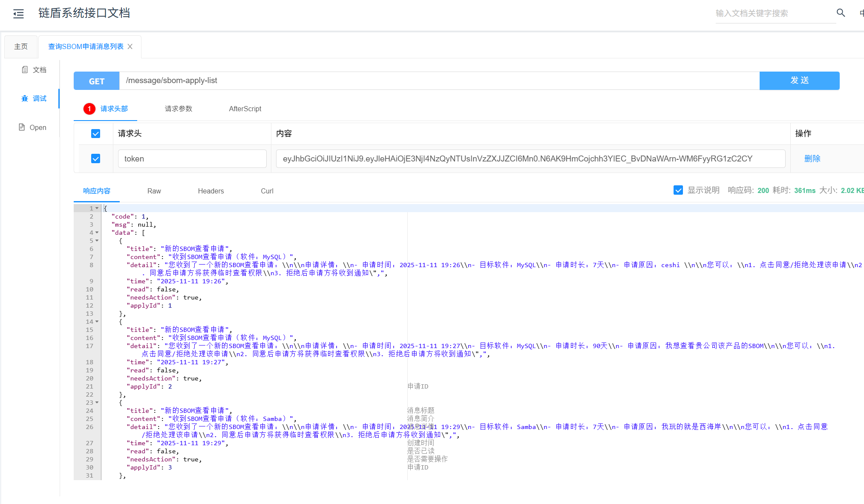The image size is (864, 504).
Task: Click the 删除 link for token
Action: click(x=812, y=158)
